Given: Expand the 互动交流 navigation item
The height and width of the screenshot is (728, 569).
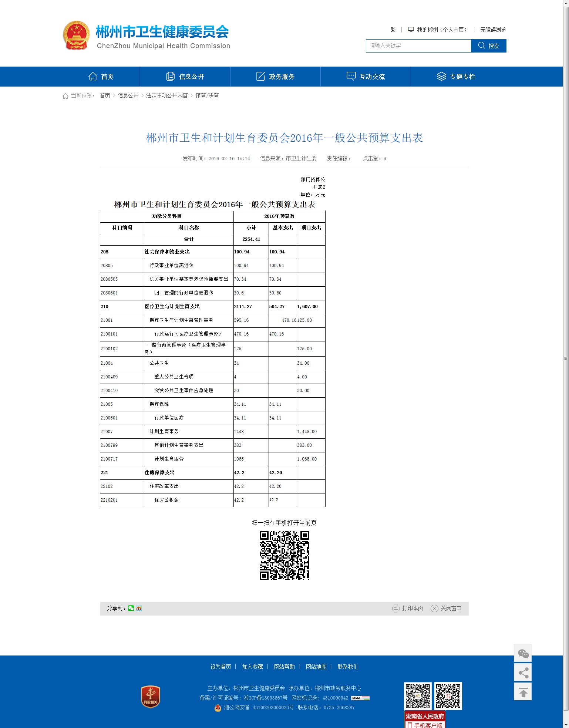Looking at the screenshot, I should pos(366,77).
